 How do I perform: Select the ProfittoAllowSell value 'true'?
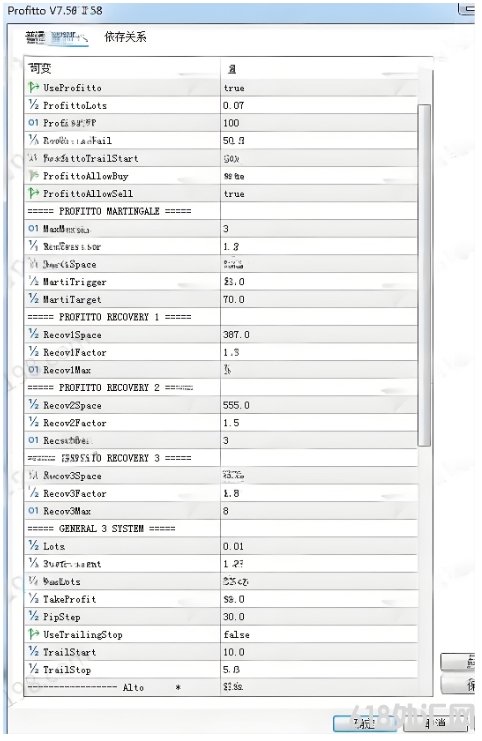coord(234,194)
